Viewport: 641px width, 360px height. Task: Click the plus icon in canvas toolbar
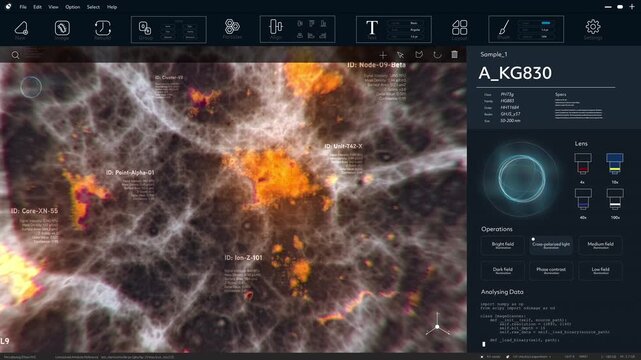[383, 55]
